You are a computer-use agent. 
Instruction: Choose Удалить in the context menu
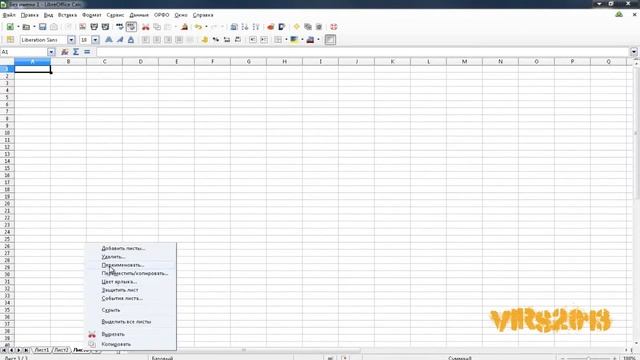(x=131, y=257)
